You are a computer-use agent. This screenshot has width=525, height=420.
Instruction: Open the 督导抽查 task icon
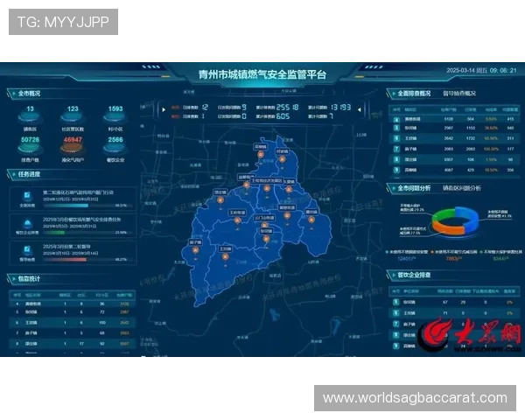coord(27,250)
